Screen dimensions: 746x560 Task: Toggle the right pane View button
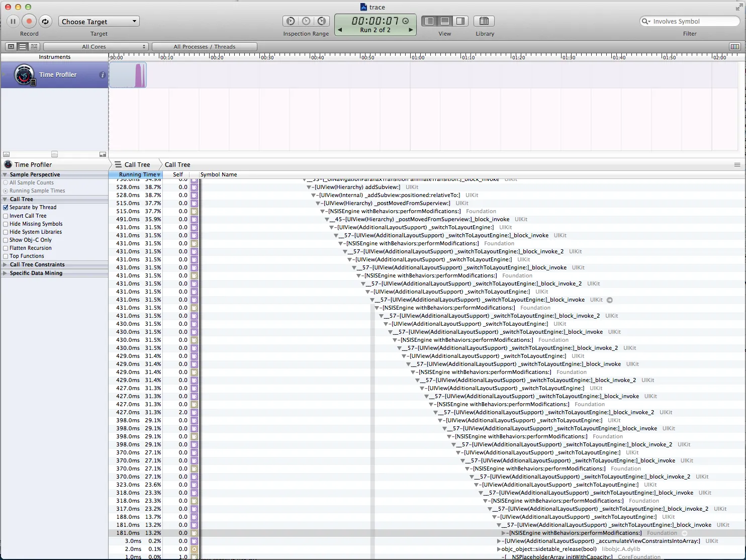460,21
